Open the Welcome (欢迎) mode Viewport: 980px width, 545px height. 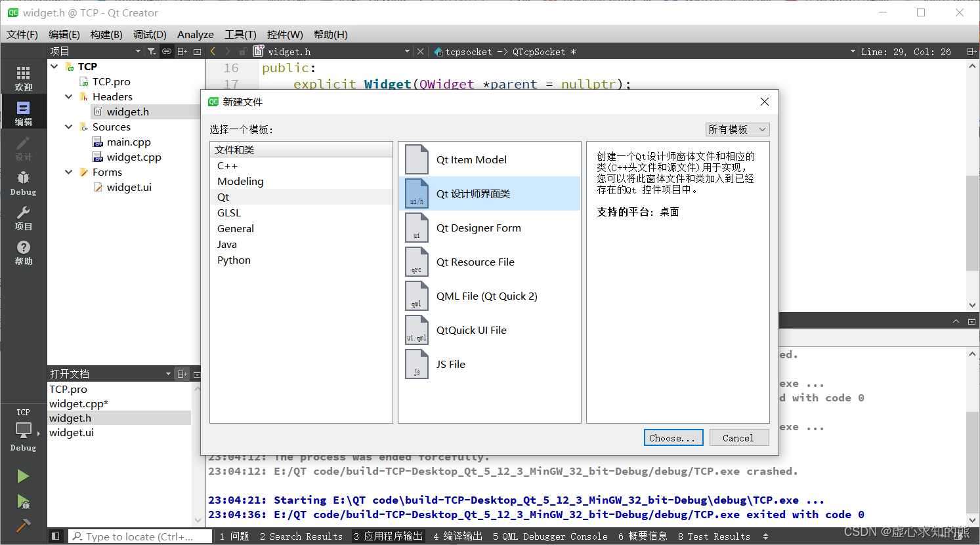[23, 78]
